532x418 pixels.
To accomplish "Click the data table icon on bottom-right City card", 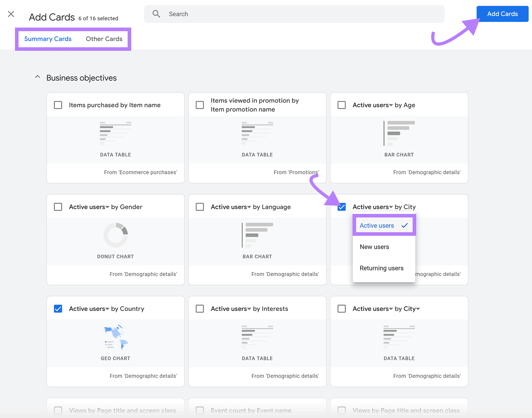I will [399, 337].
